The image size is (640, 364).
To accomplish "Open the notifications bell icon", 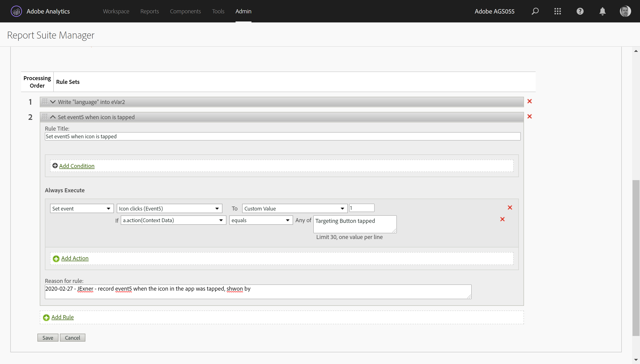I will [x=602, y=11].
